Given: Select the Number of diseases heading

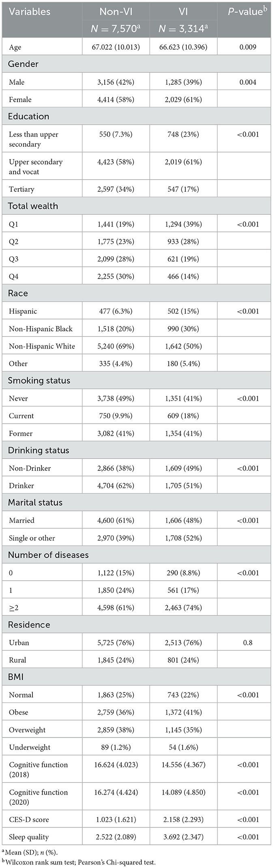Looking at the screenshot, I should coord(48,555).
